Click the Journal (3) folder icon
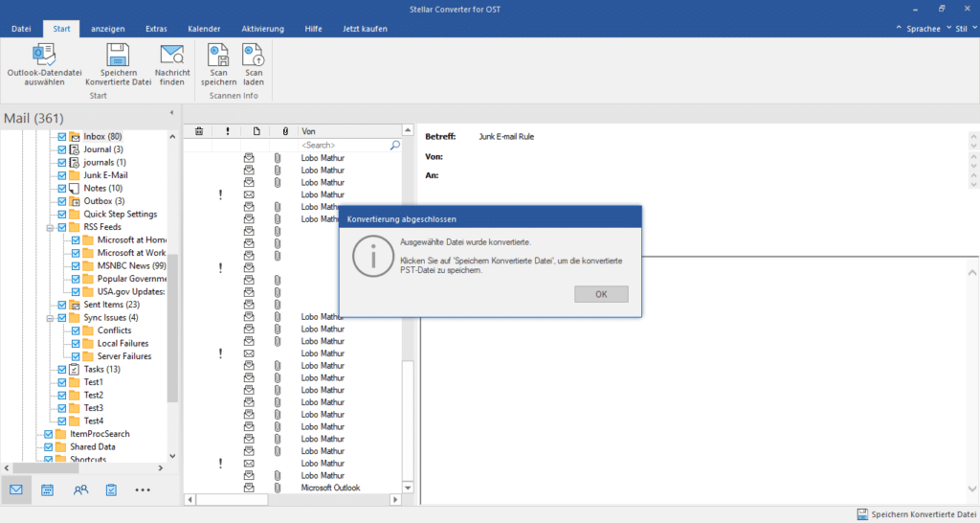The image size is (980, 523). pos(75,149)
